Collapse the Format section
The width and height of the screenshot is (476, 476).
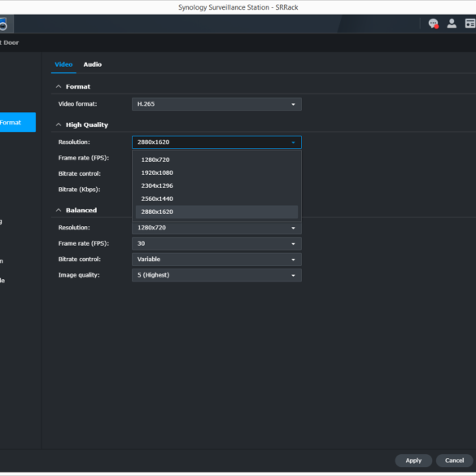click(59, 87)
